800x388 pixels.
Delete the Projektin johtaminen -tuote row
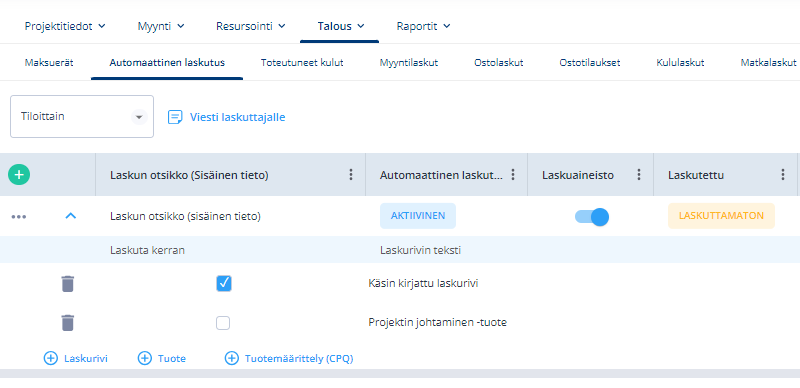coord(68,323)
